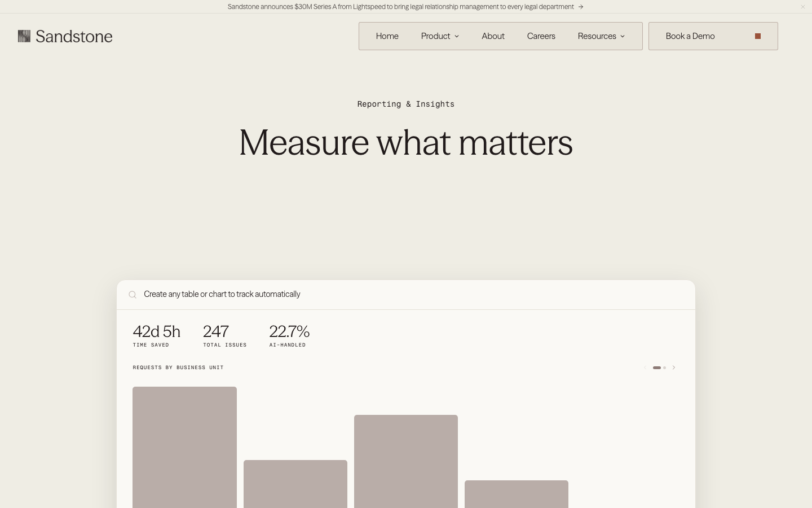Viewport: 812px width, 508px height.
Task: Click the orange square in Book a Demo
Action: 758,36
